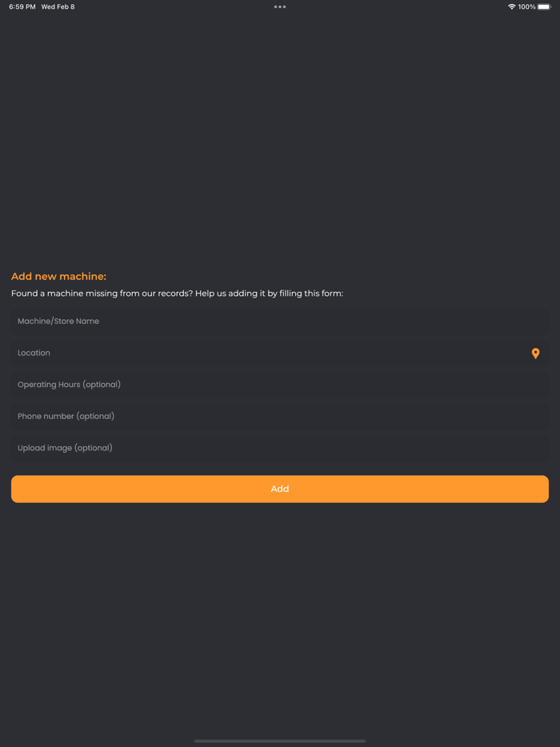Tap the "Upload image (optional)" placeholder text
The width and height of the screenshot is (560, 747).
click(x=65, y=448)
